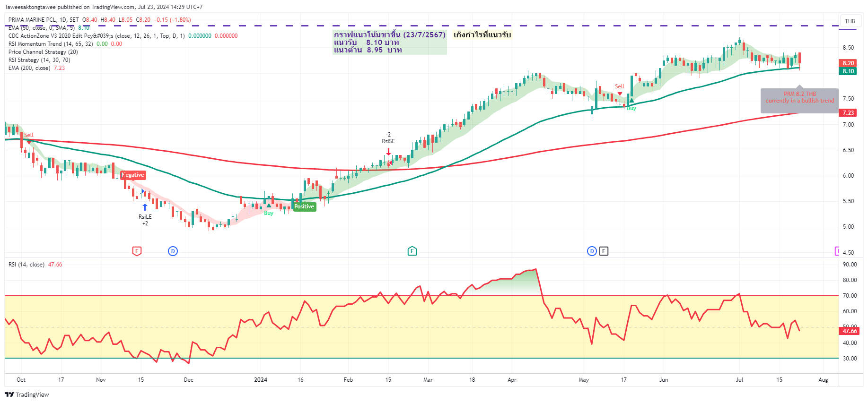Click the TradingView logo at bottom left
This screenshot has height=403, width=868.
coord(27,394)
